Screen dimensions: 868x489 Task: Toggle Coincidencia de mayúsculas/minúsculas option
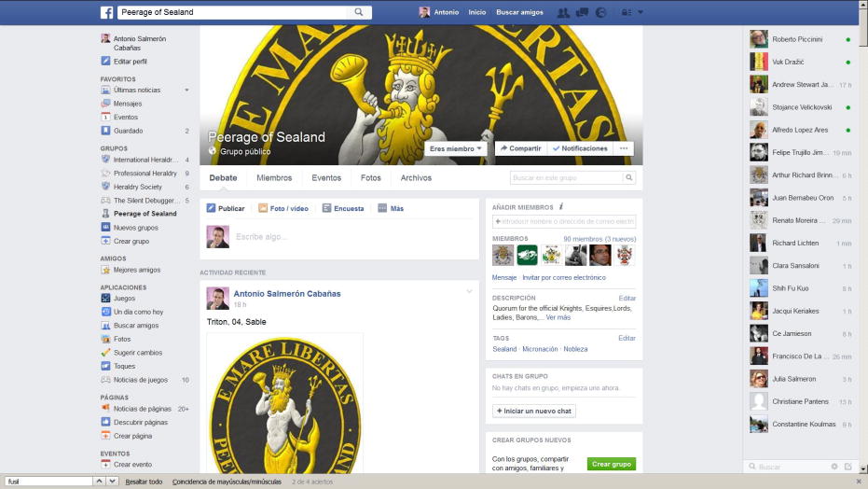(x=227, y=482)
